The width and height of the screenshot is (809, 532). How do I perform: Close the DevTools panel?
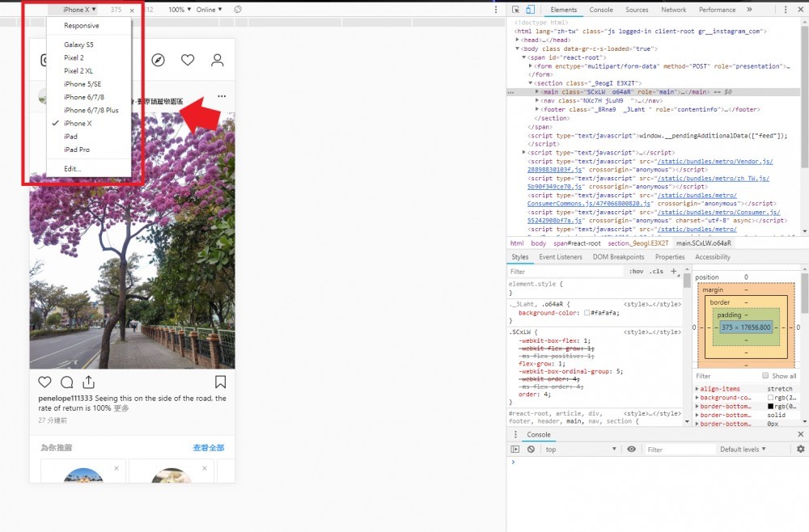click(x=801, y=9)
